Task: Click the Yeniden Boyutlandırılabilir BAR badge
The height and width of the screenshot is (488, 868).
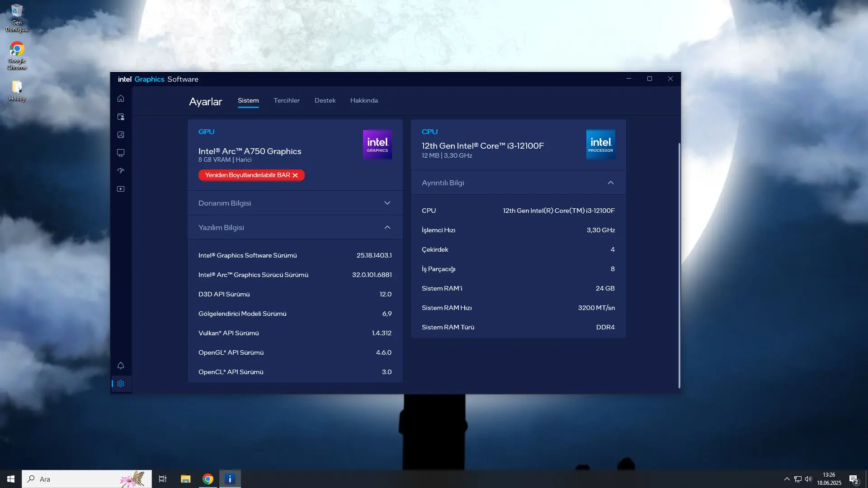Action: click(251, 175)
